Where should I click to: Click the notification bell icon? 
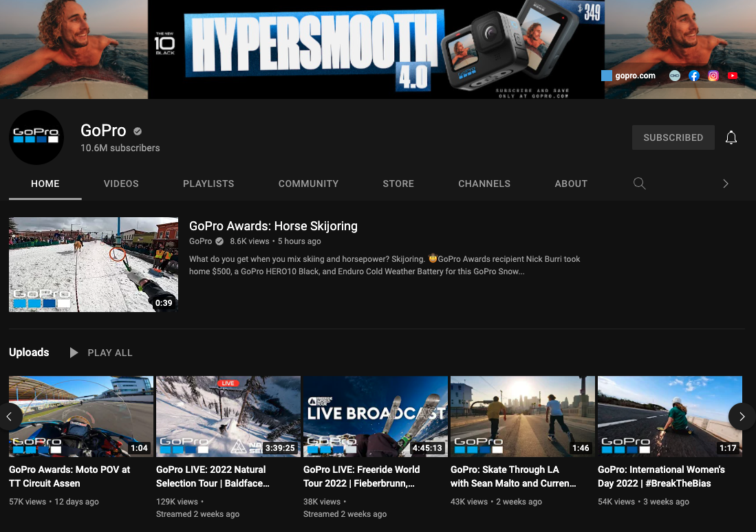731,137
